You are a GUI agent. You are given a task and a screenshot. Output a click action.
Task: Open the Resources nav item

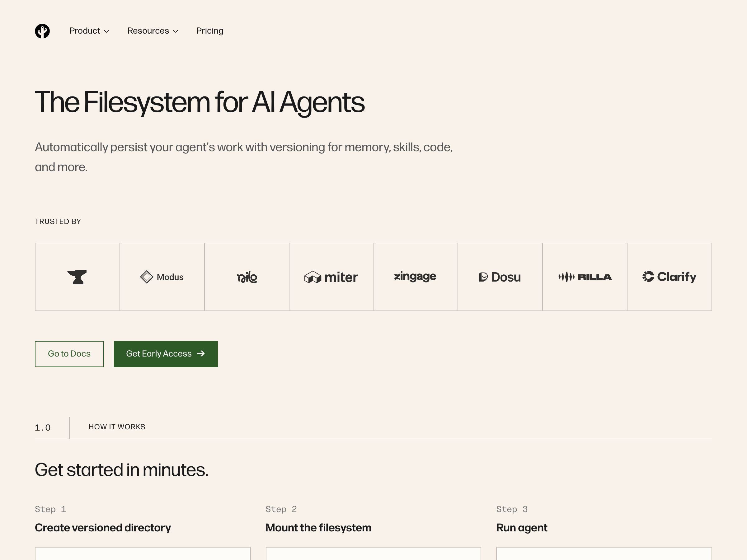pyautogui.click(x=148, y=31)
